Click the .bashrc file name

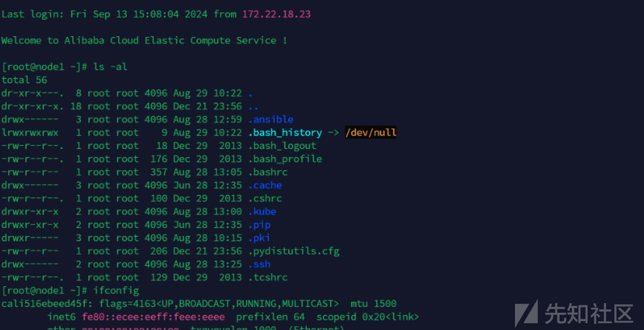pyautogui.click(x=268, y=172)
